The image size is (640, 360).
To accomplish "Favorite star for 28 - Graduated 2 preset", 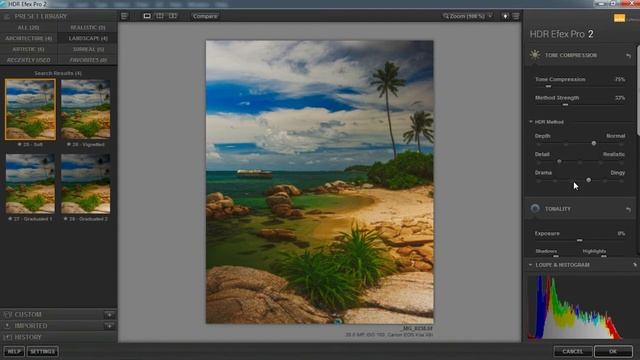I will click(65, 219).
